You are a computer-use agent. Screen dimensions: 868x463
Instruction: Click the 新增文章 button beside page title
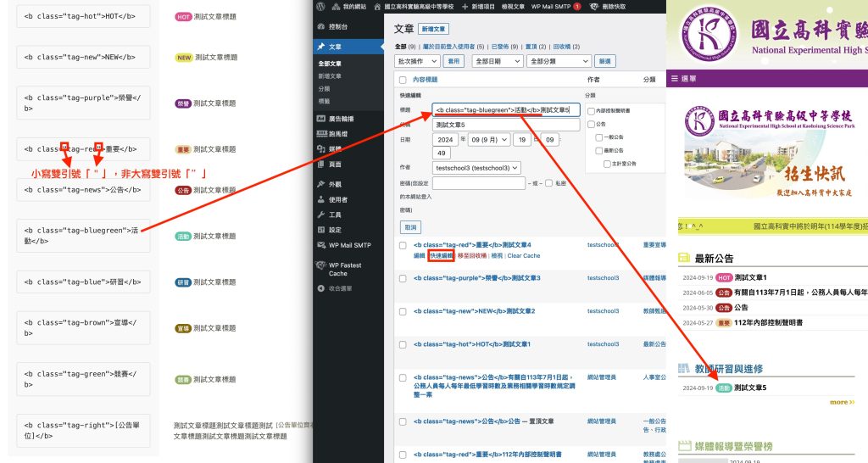[x=433, y=29]
